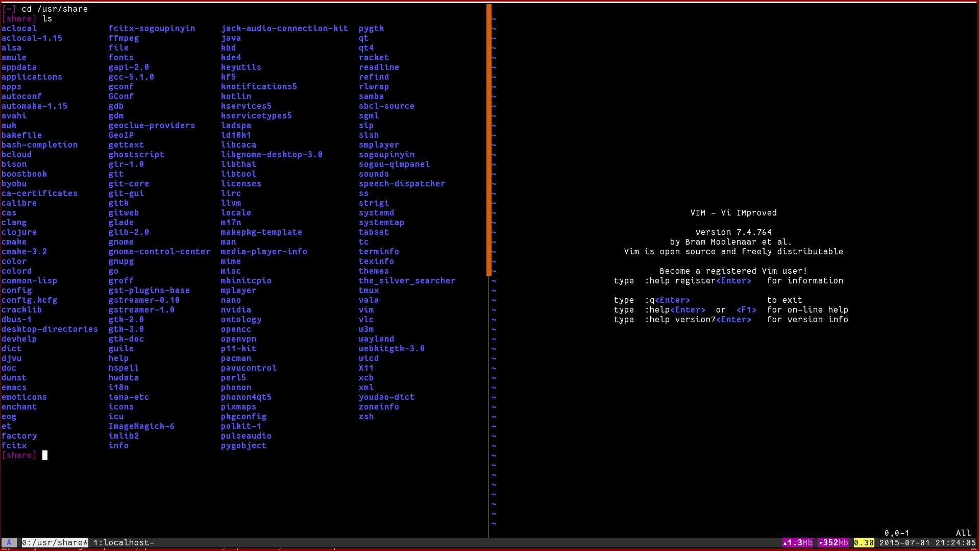
Task: Click the 'common-lisp' directory entry
Action: (x=29, y=280)
